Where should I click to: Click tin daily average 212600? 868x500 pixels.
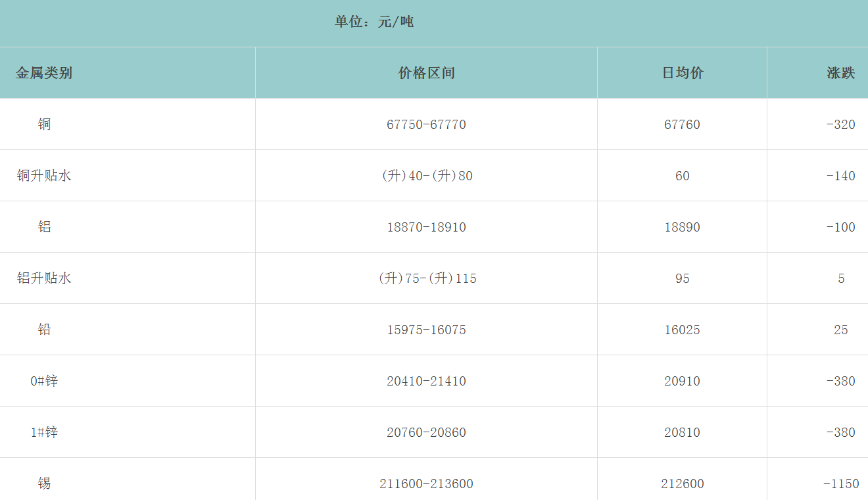click(682, 484)
